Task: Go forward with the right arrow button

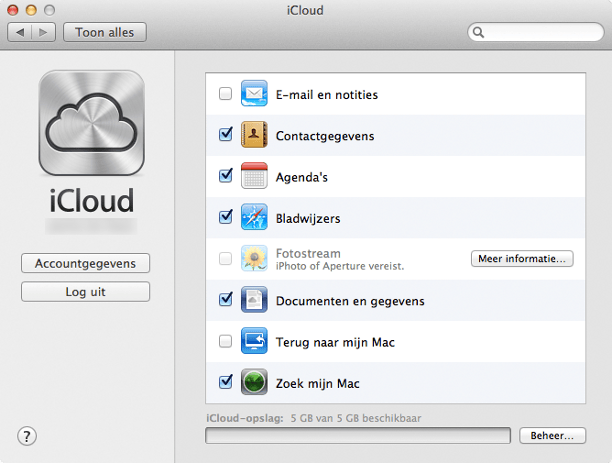Action: [x=43, y=32]
